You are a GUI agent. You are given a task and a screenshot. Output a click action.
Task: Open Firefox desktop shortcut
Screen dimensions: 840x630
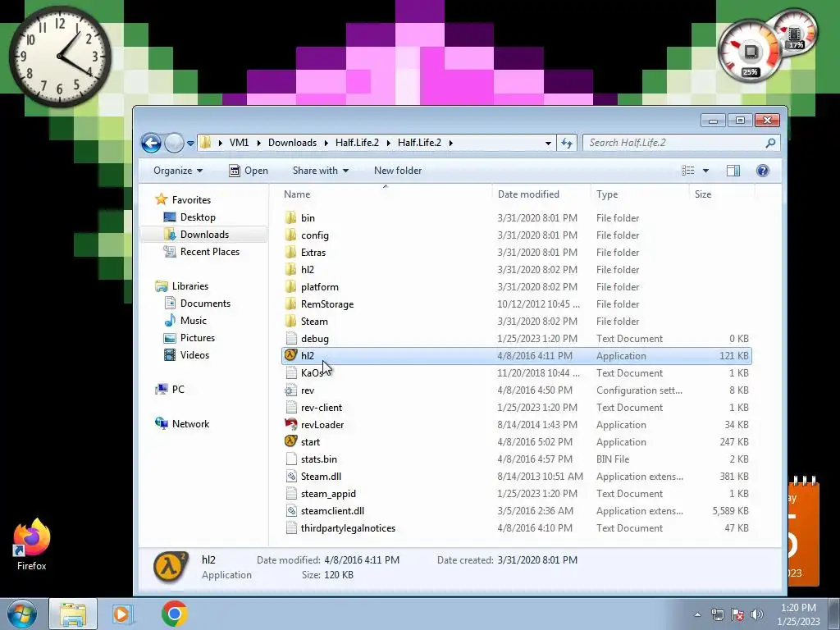click(x=32, y=545)
